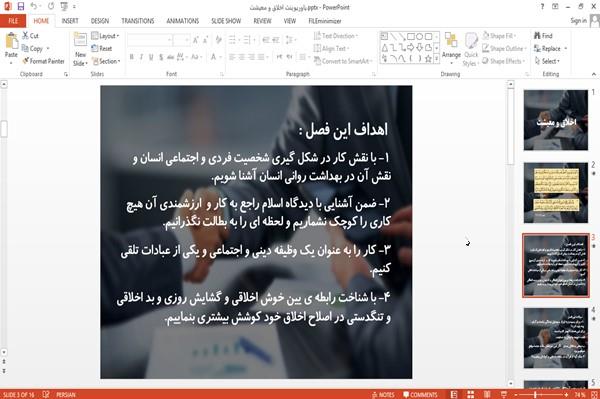Expand the Section dropdown

(106, 61)
